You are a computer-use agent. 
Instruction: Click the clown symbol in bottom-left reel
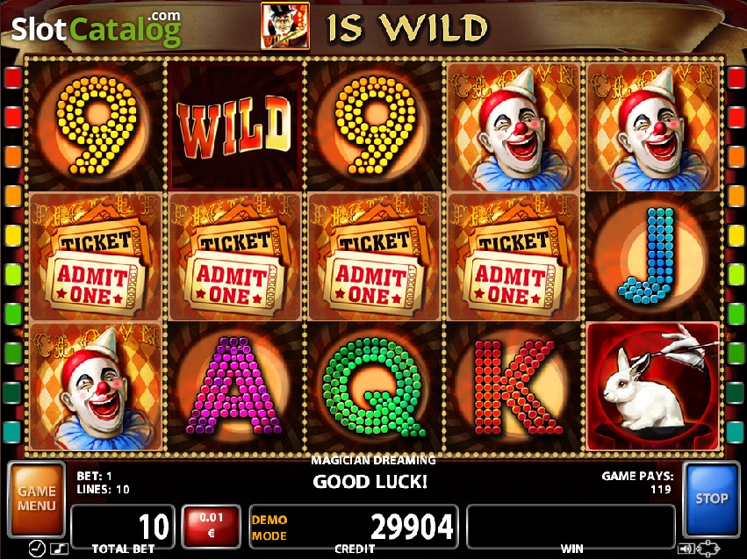(96, 386)
